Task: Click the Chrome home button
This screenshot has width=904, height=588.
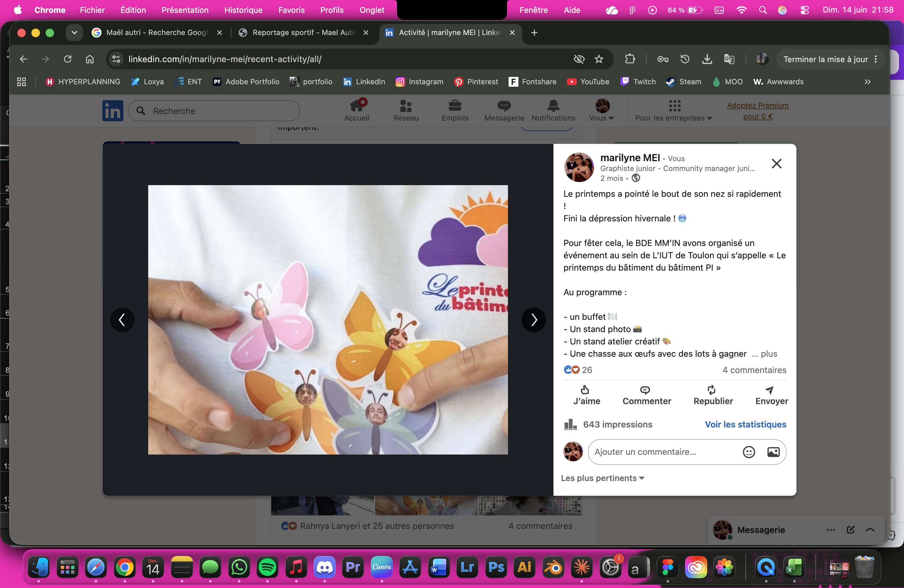Action: (90, 59)
